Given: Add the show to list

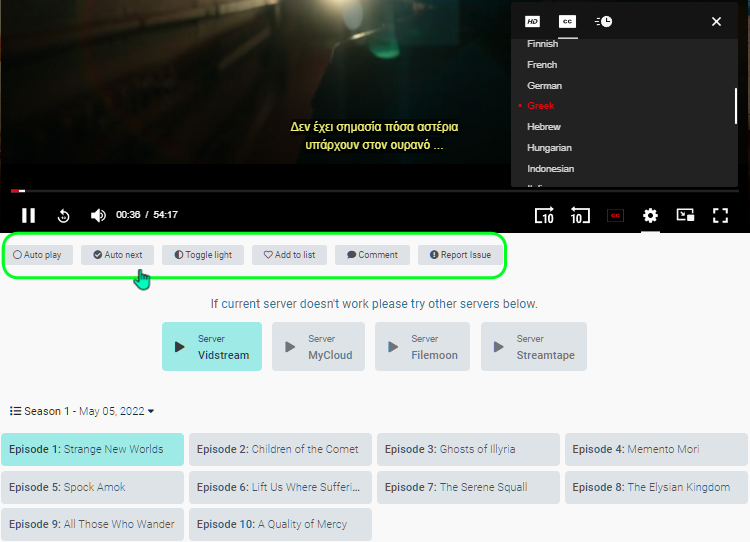Looking at the screenshot, I should [x=289, y=255].
